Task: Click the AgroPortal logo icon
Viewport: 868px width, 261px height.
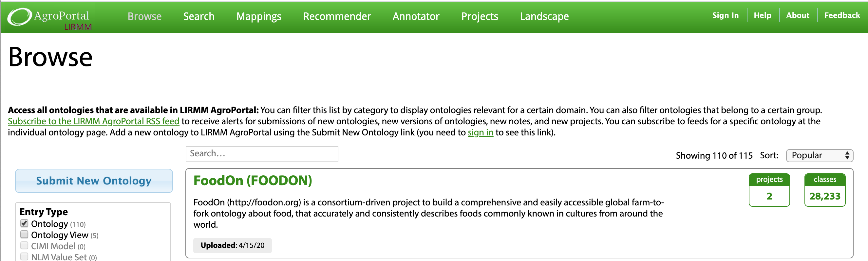Action: 20,16
